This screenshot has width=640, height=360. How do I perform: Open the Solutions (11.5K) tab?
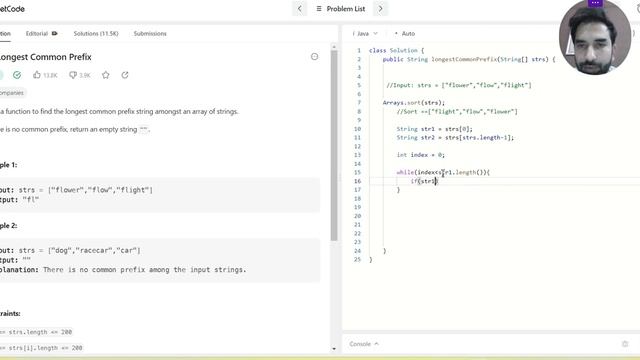point(96,33)
